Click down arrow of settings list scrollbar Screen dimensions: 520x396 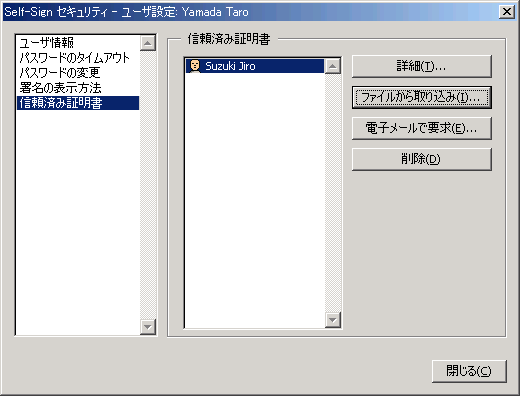(x=148, y=327)
